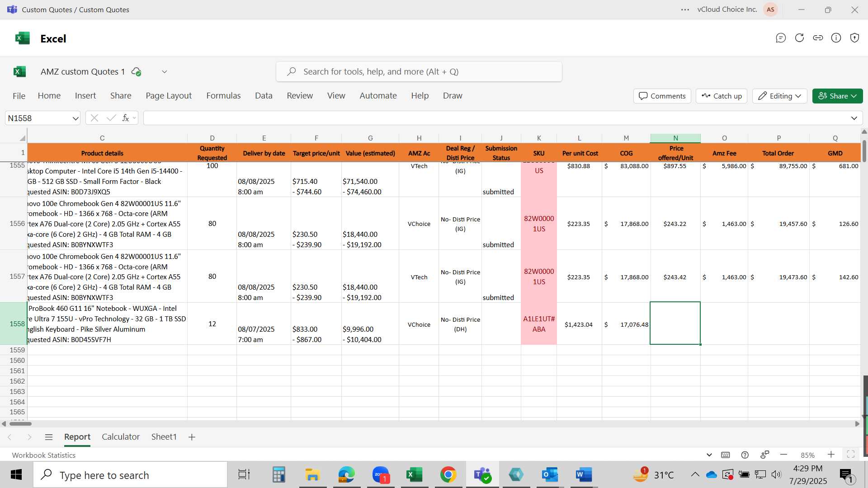
Task: Add a new sheet with plus icon
Action: click(192, 437)
